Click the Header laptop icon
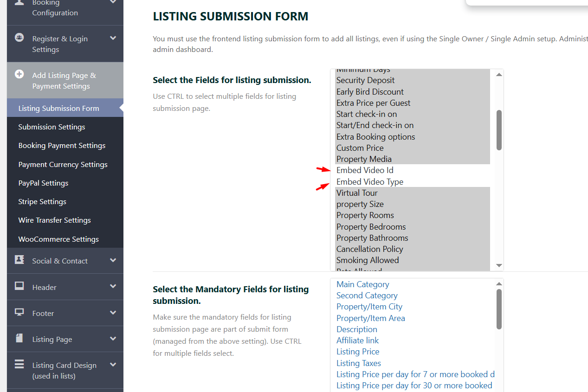The image size is (588, 392). 19,286
